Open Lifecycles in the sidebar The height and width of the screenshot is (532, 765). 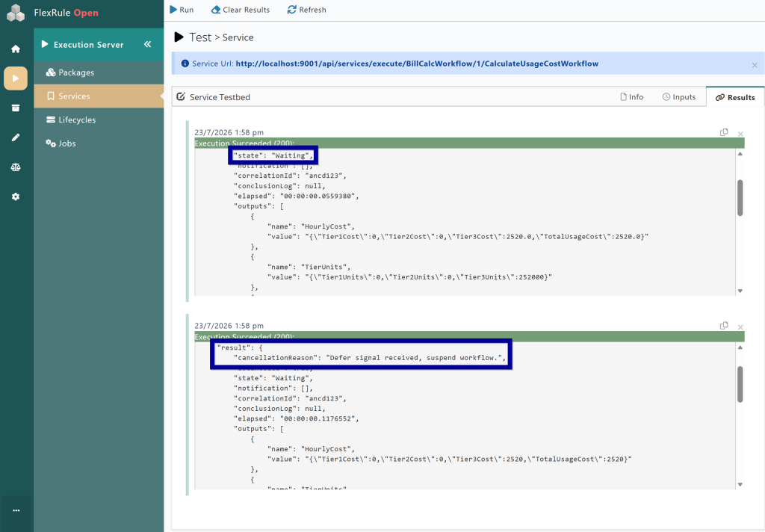99,120
